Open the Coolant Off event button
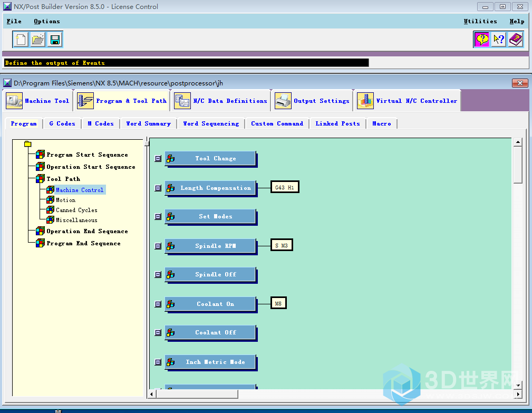Screen dimensions: 532x413 (211, 333)
